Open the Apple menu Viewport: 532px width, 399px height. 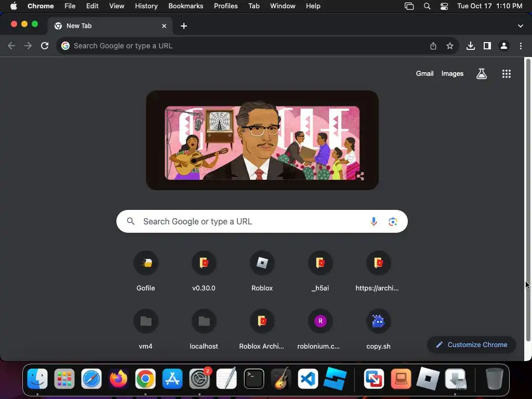(x=14, y=6)
